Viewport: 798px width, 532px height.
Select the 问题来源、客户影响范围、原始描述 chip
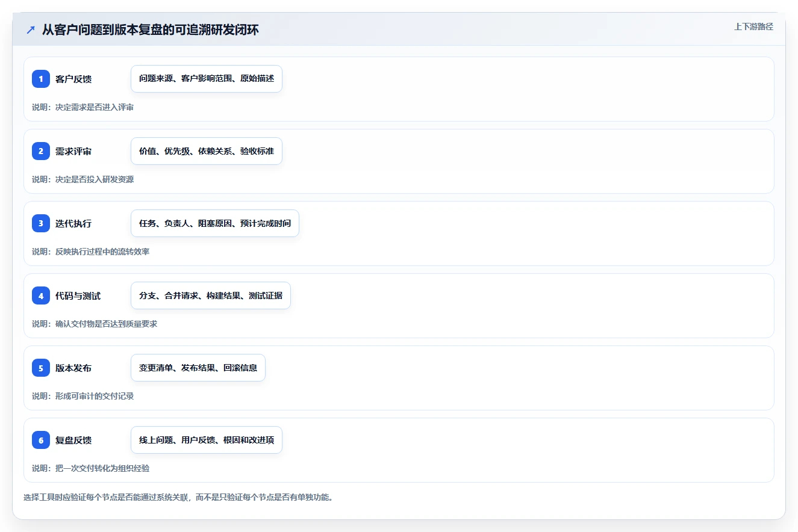point(207,79)
